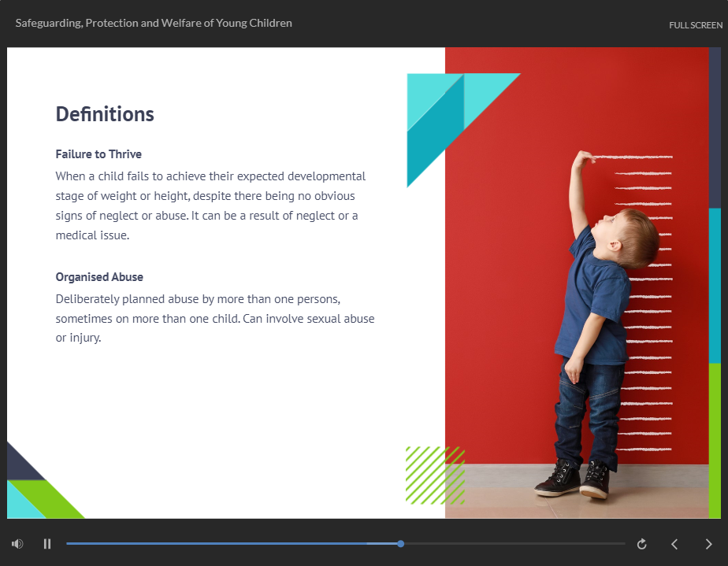Click the Organised Abuse description paragraph

(214, 319)
